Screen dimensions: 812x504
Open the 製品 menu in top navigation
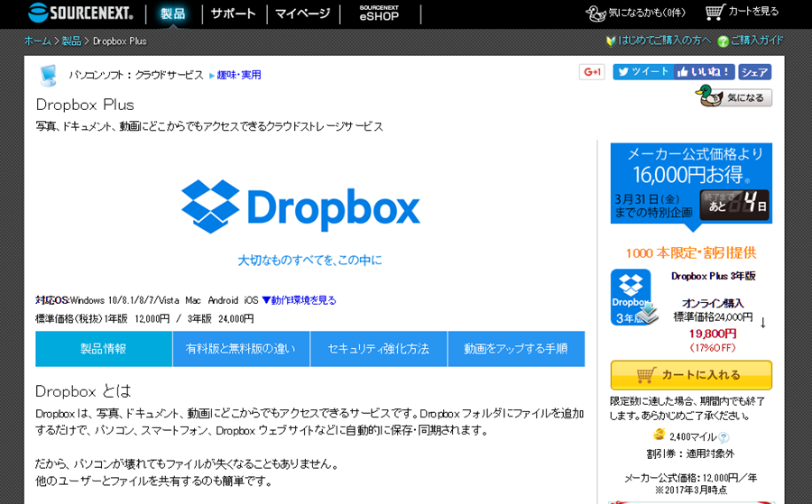[171, 14]
